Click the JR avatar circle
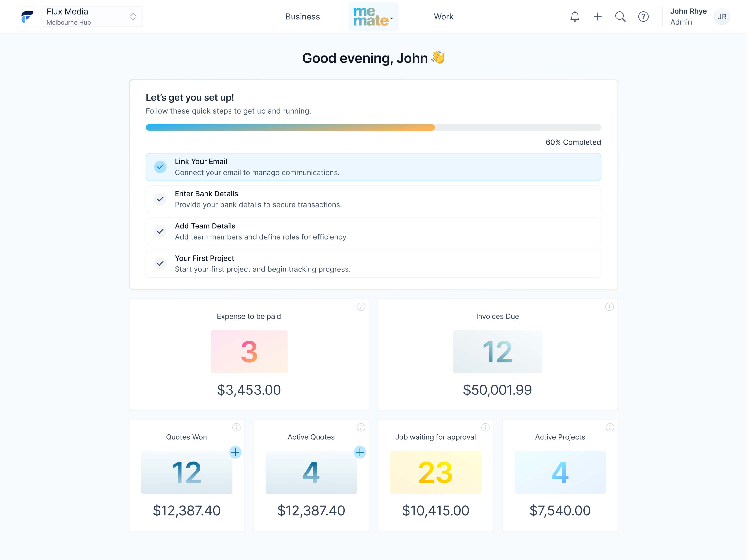The height and width of the screenshot is (560, 747). pos(722,17)
